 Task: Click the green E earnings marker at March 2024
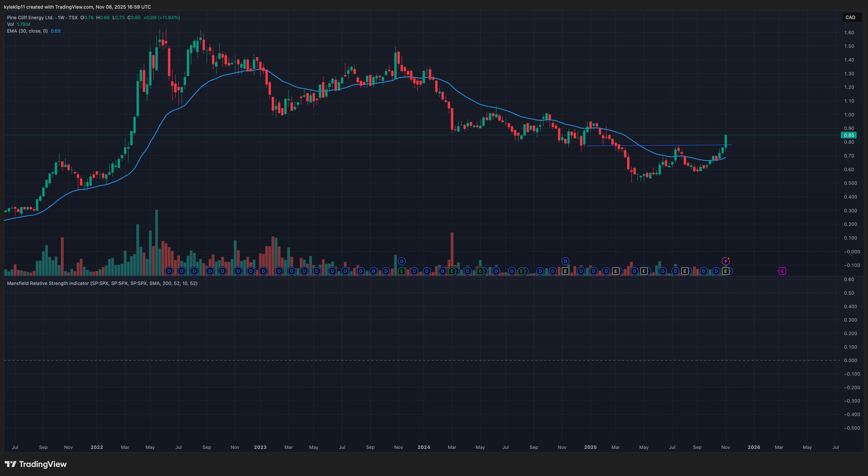(x=452, y=271)
